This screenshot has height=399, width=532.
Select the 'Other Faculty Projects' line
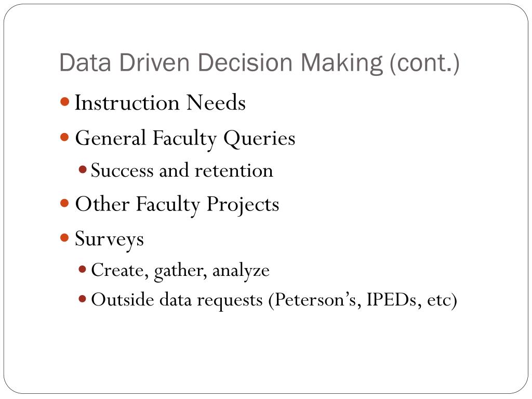point(177,205)
